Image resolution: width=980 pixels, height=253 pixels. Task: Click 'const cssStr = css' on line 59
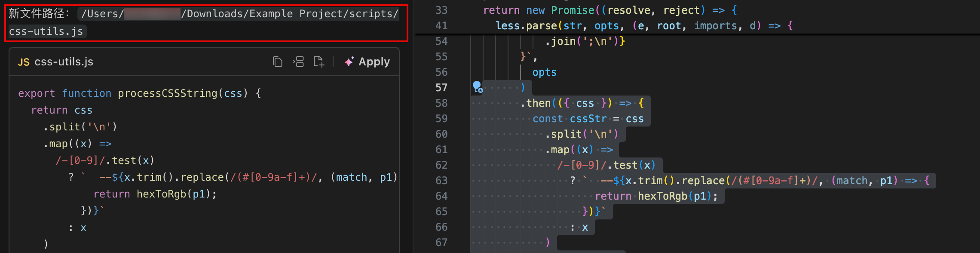pos(588,119)
